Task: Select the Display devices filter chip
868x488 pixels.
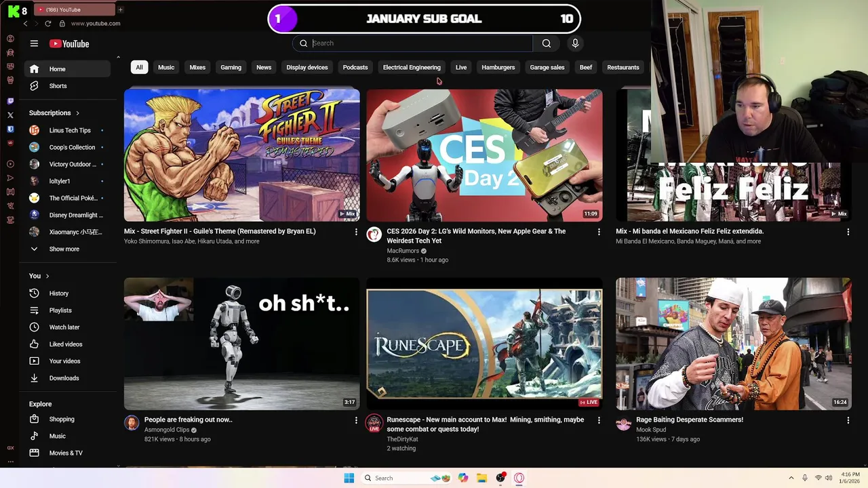Action: click(307, 67)
